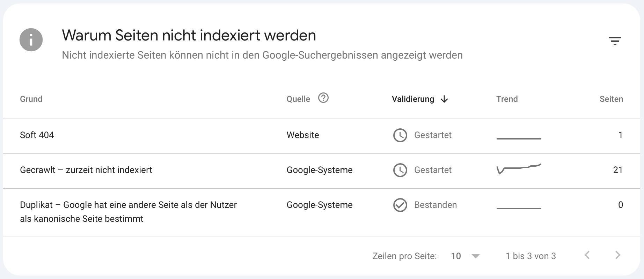644x279 pixels.
Task: Click Google-Systeme in the Duplikat row
Action: (x=320, y=205)
